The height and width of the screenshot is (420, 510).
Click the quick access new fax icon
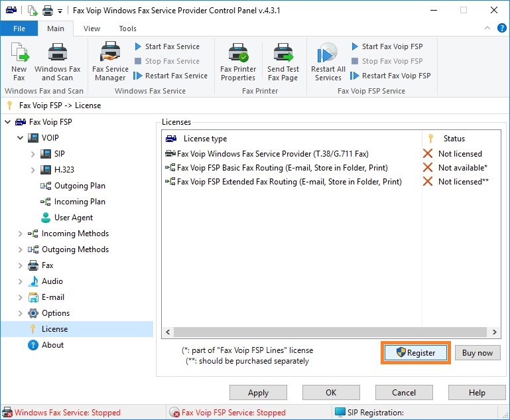[32, 11]
